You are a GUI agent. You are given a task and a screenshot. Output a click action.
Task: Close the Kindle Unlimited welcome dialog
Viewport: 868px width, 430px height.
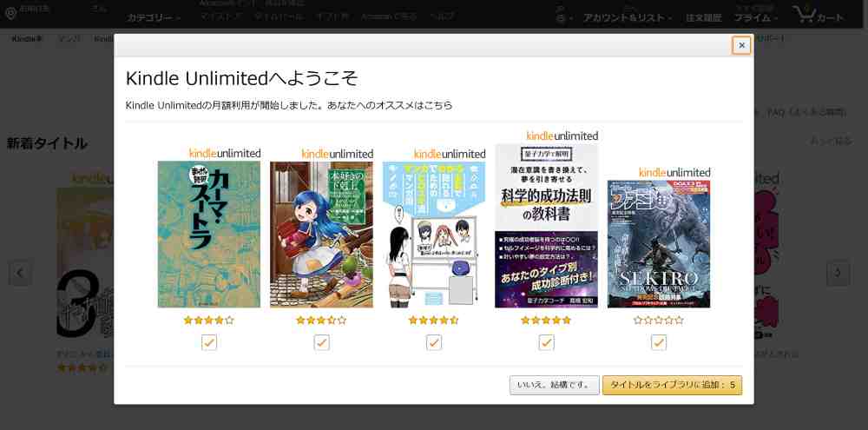click(741, 45)
